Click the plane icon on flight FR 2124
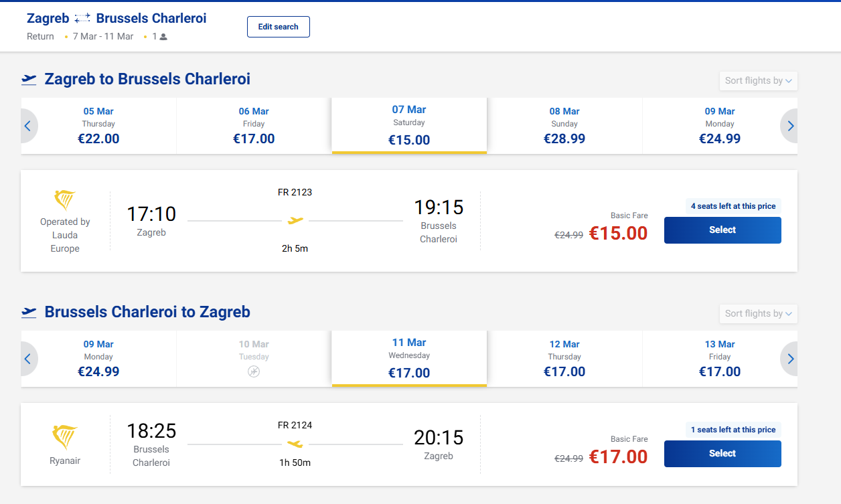This screenshot has height=504, width=841. (295, 444)
